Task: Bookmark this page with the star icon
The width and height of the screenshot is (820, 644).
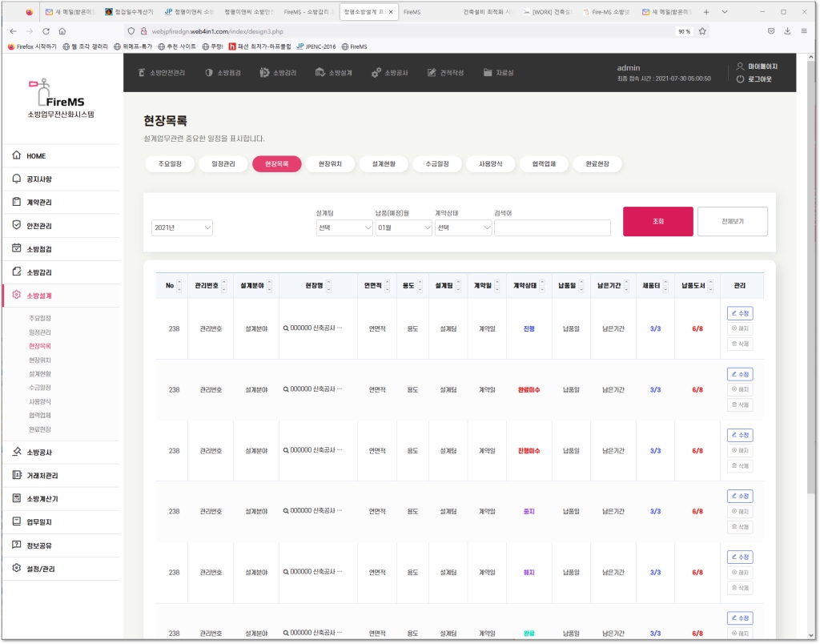Action: pos(702,31)
